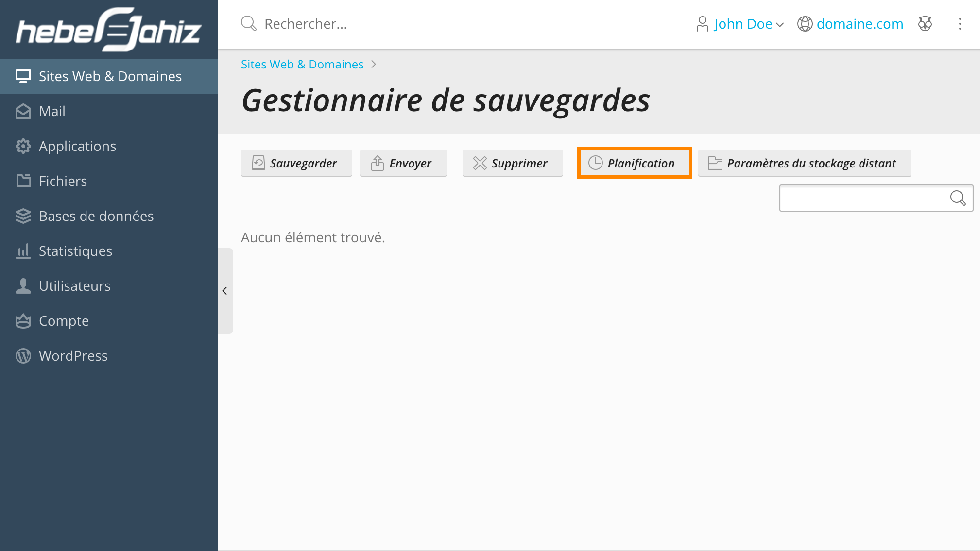Open the Planification button
The height and width of the screenshot is (551, 980).
tap(635, 163)
